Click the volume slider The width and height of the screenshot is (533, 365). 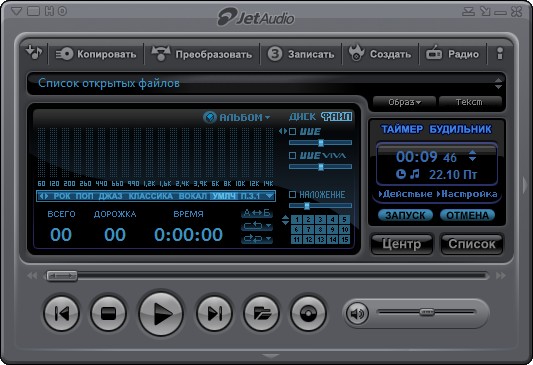point(426,312)
